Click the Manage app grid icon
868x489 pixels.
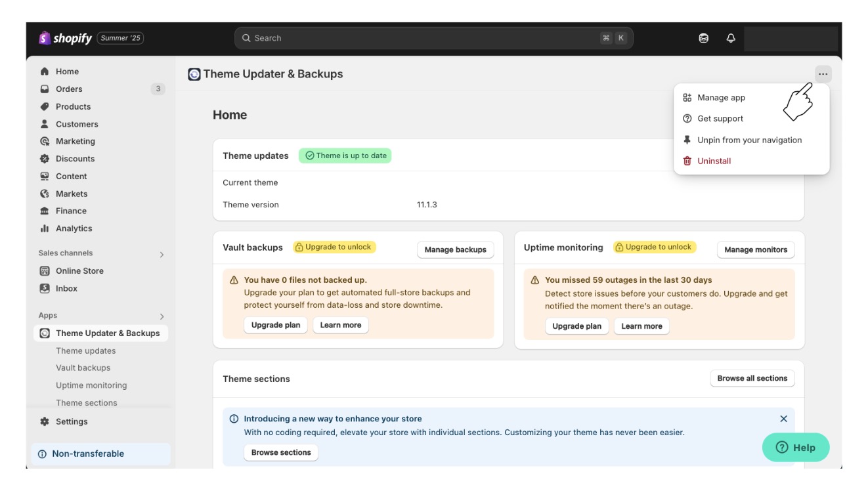(687, 98)
